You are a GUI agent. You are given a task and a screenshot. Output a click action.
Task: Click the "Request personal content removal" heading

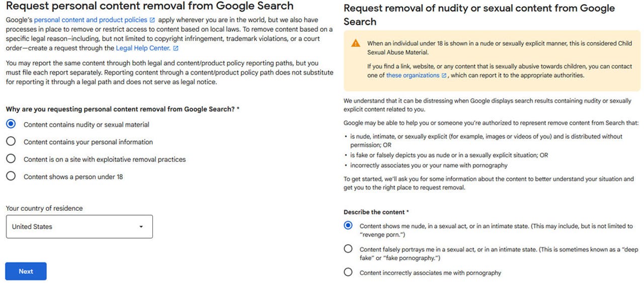pos(149,6)
